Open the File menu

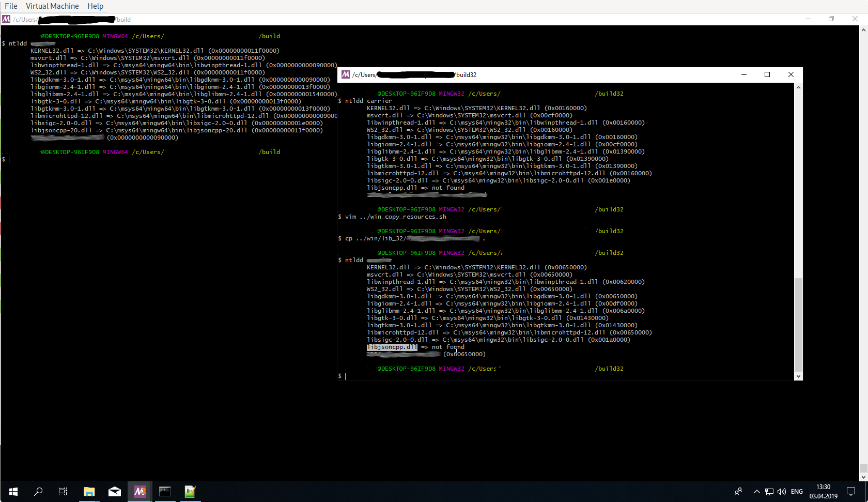click(x=11, y=6)
